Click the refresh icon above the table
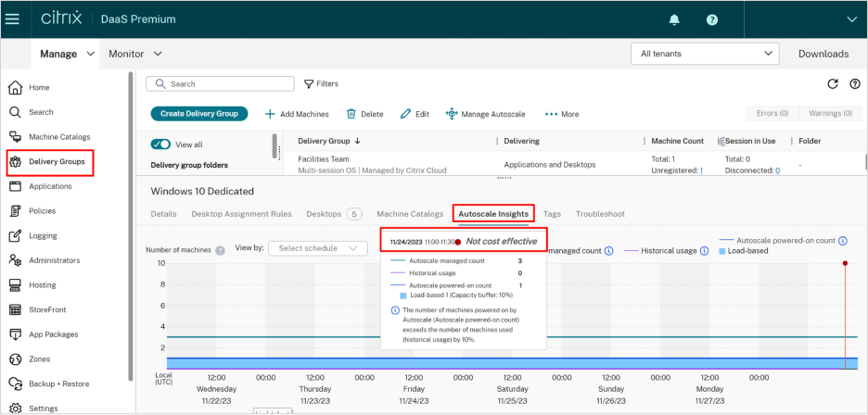 (832, 83)
